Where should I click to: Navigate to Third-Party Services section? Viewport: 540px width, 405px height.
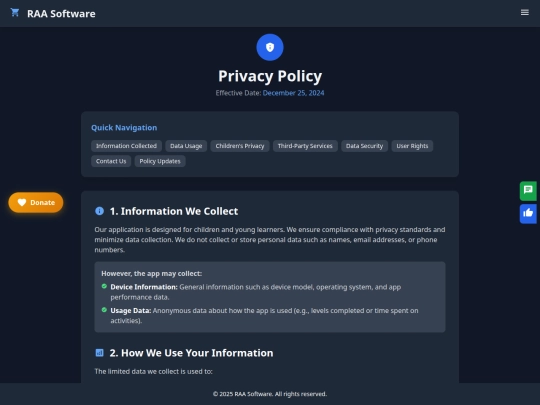tap(305, 146)
